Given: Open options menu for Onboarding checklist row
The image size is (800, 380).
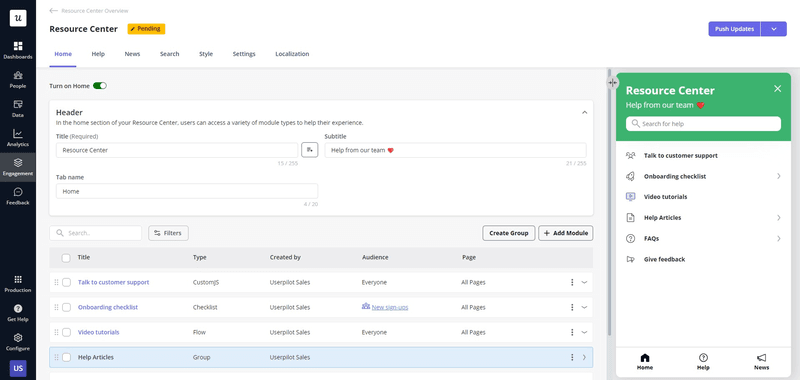Looking at the screenshot, I should tap(572, 307).
